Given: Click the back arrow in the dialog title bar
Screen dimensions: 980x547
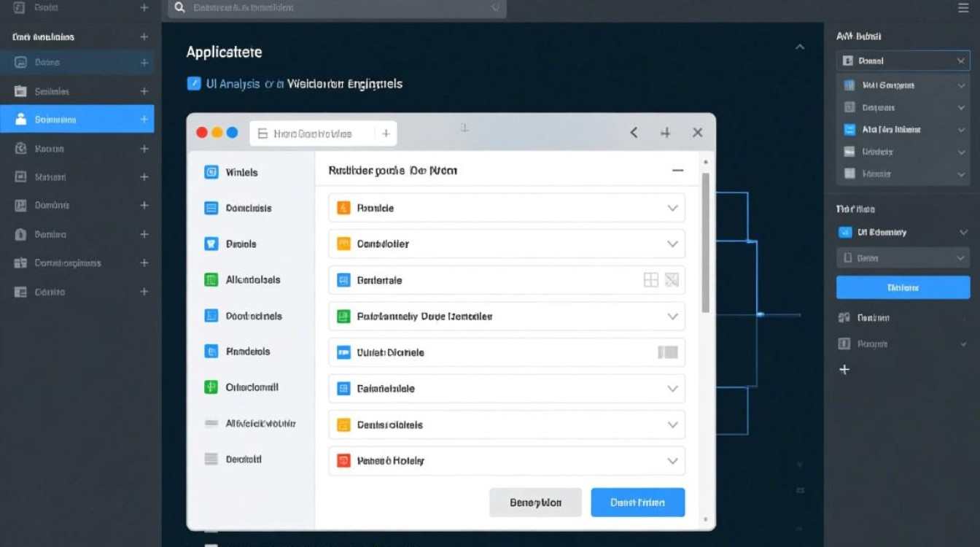Looking at the screenshot, I should coord(634,133).
